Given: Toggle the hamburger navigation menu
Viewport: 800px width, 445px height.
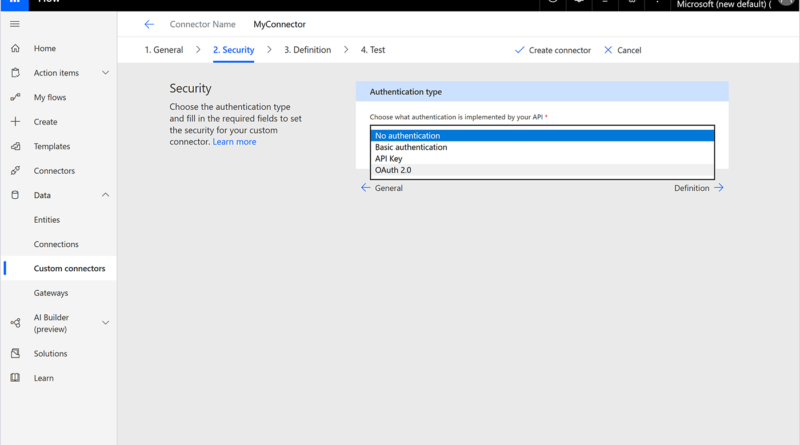Looking at the screenshot, I should [x=15, y=24].
